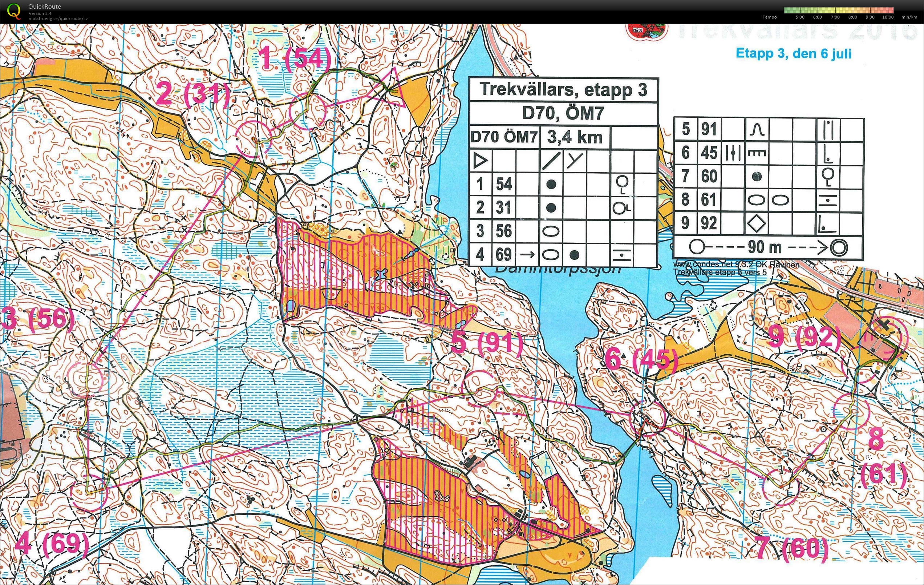924x585 pixels.
Task: Select the 10:00 tempo scale label
Action: point(888,17)
